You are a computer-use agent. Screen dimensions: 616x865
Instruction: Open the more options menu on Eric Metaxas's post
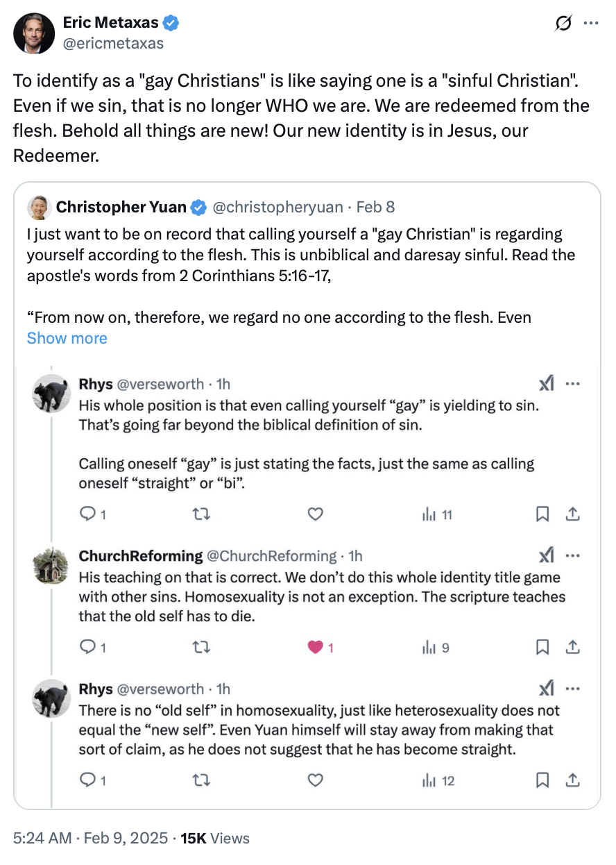(590, 24)
